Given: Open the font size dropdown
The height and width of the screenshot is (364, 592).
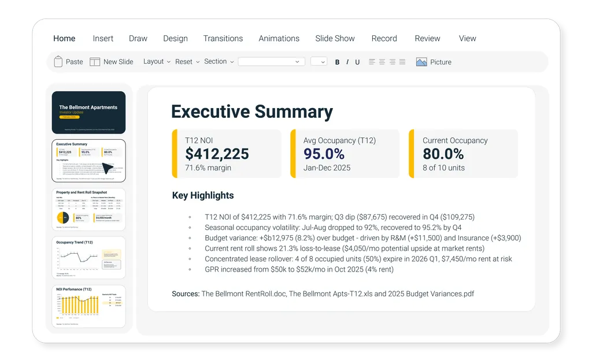Looking at the screenshot, I should [x=319, y=62].
